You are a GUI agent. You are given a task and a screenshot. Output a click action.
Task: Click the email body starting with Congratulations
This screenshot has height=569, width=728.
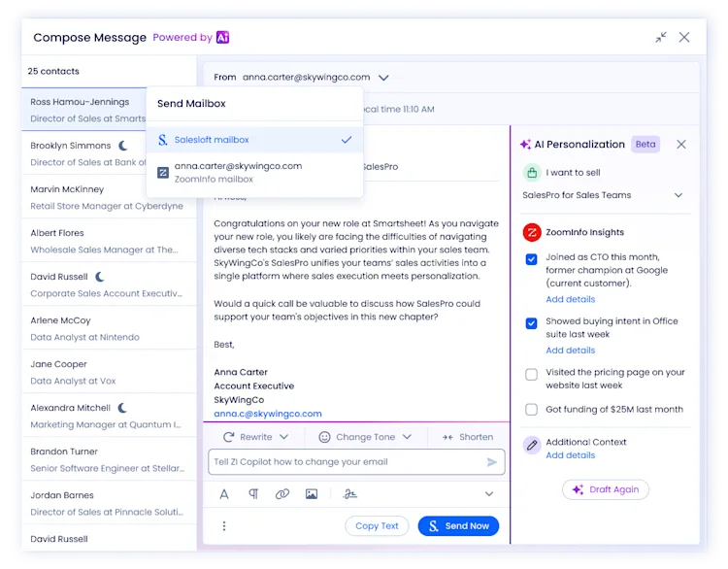point(356,250)
